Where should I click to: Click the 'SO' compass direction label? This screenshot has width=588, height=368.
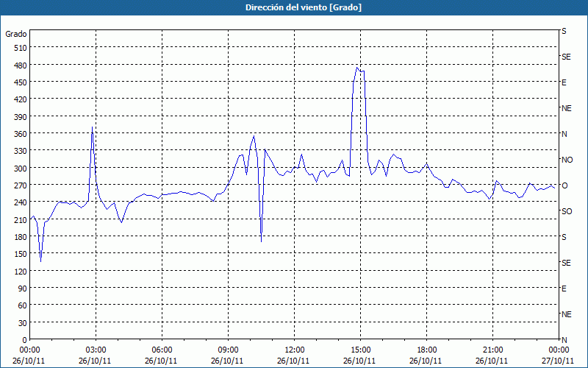point(567,211)
